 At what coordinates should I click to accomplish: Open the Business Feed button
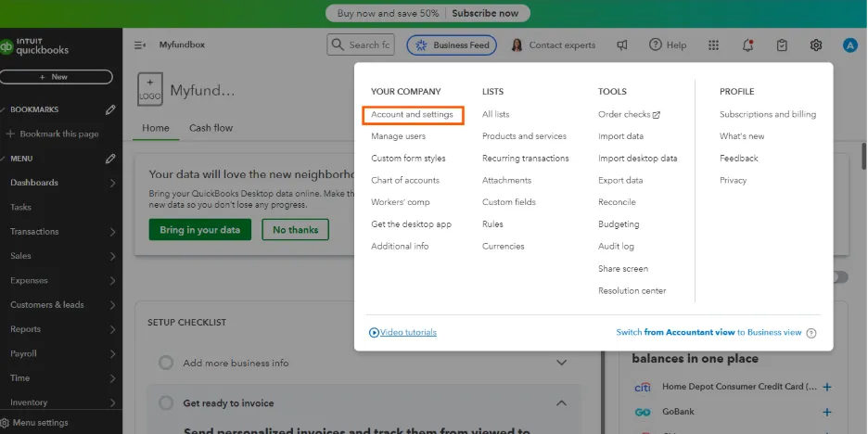(452, 45)
